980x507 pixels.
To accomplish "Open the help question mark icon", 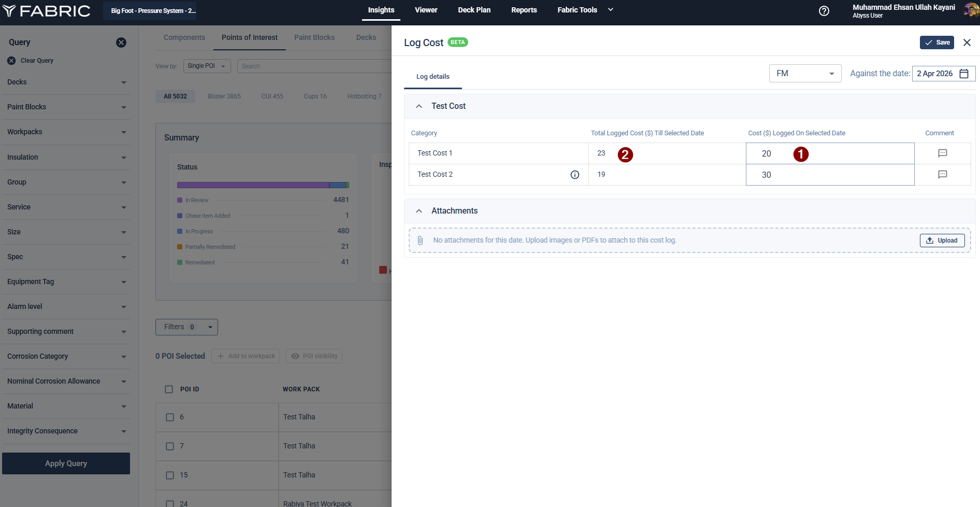I will [x=824, y=11].
